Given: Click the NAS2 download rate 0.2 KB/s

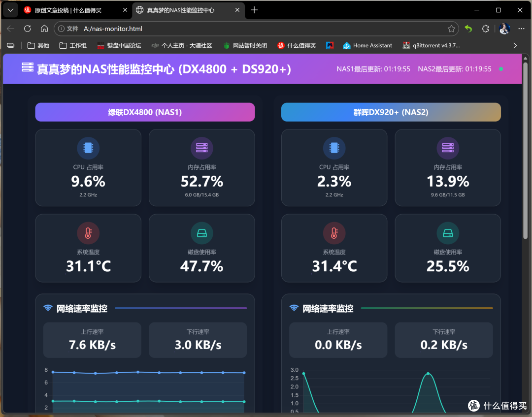Looking at the screenshot, I should coord(444,345).
